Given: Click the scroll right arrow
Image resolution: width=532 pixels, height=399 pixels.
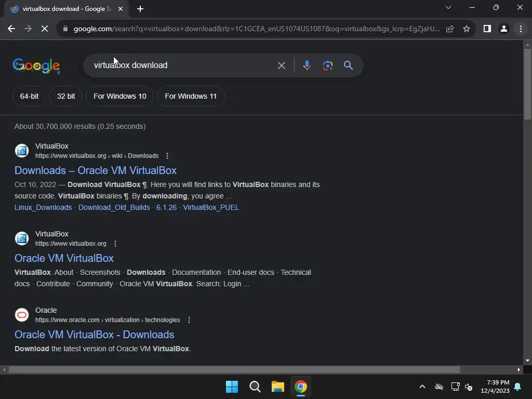Looking at the screenshot, I should 519,370.
